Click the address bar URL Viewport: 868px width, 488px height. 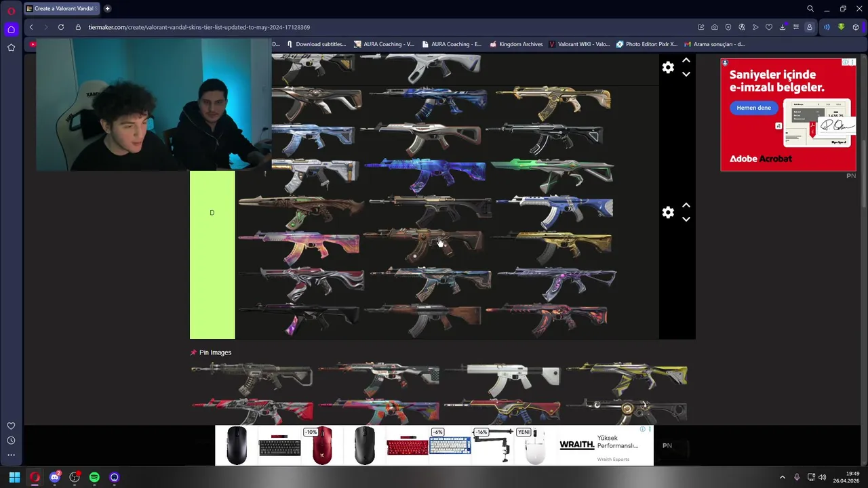[x=199, y=27]
